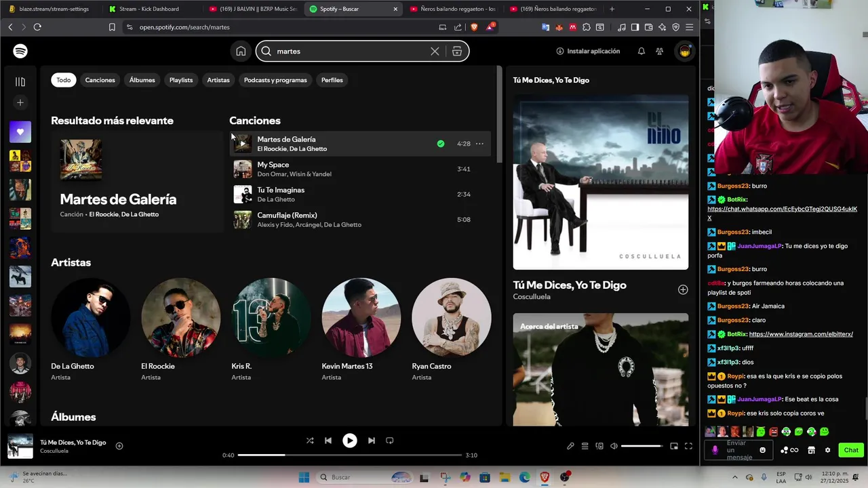The width and height of the screenshot is (868, 488).
Task: Filter results by Playlists
Action: [x=181, y=80]
